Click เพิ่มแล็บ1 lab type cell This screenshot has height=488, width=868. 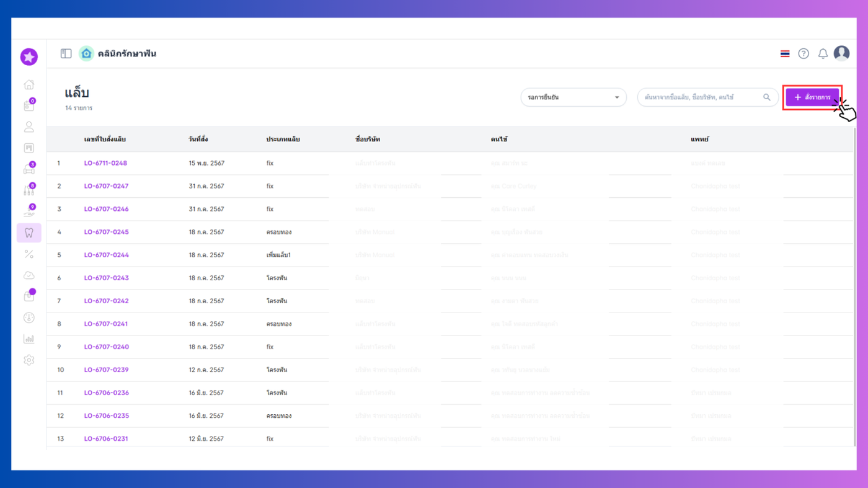click(278, 255)
